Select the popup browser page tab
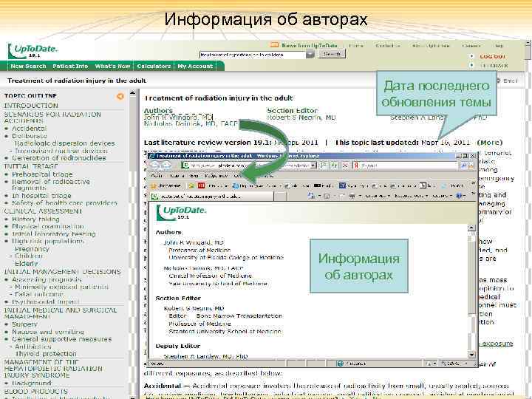This screenshot has width=532, height=399. click(x=212, y=196)
